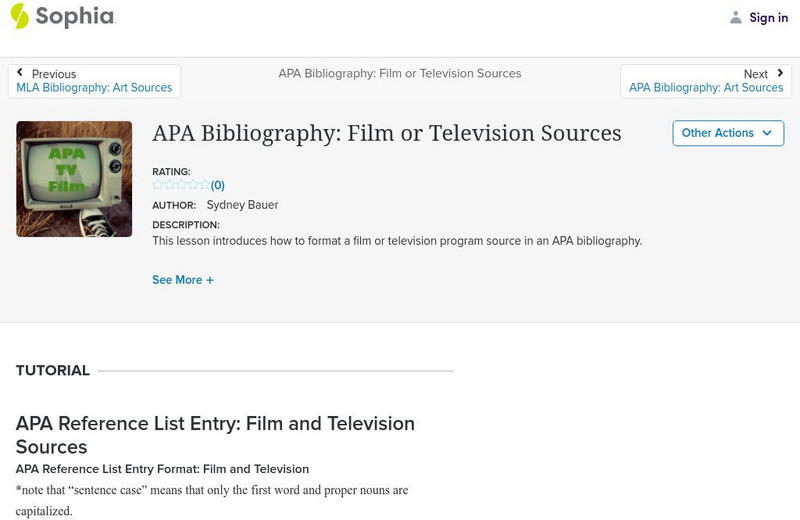Viewport: 800px width, 520px height.
Task: Click the Previous left arrow icon
Action: (x=20, y=73)
